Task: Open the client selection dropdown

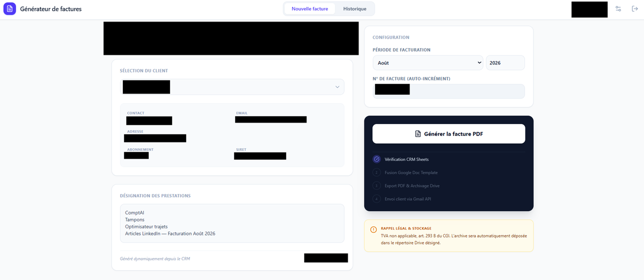Action: pyautogui.click(x=232, y=87)
